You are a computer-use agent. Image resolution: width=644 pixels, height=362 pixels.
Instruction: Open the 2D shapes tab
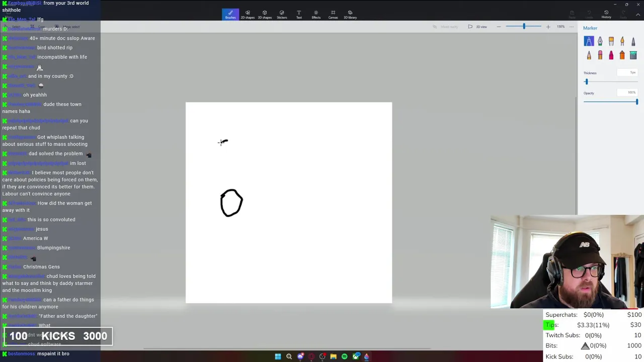click(x=248, y=15)
